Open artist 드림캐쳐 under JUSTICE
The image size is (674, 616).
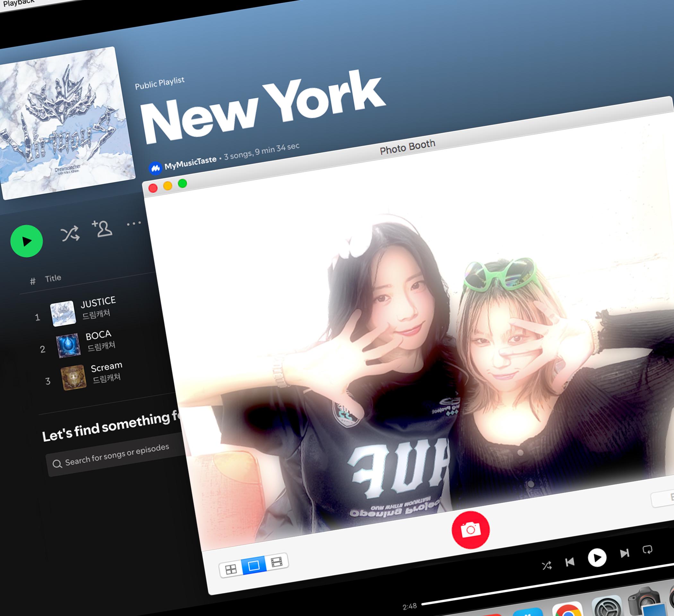(96, 314)
